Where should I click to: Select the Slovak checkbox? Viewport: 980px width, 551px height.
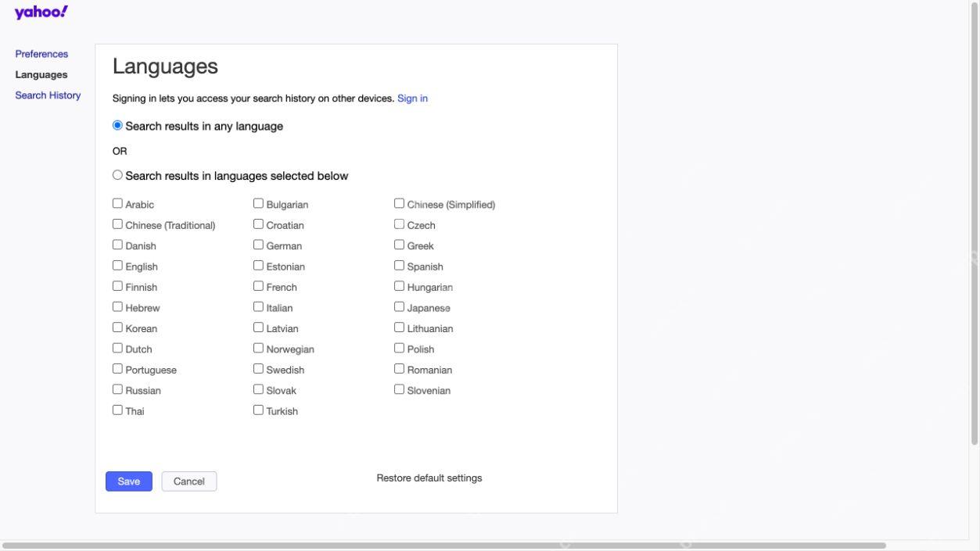(259, 389)
